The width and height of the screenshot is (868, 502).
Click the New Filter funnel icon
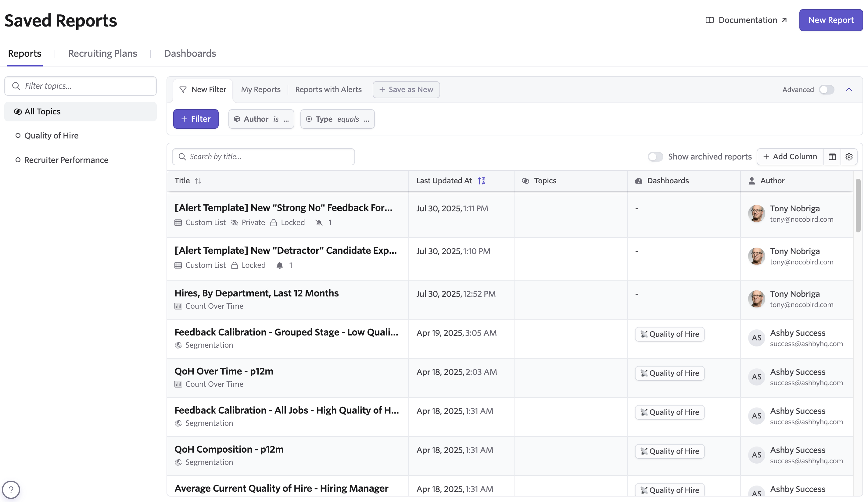[183, 90]
